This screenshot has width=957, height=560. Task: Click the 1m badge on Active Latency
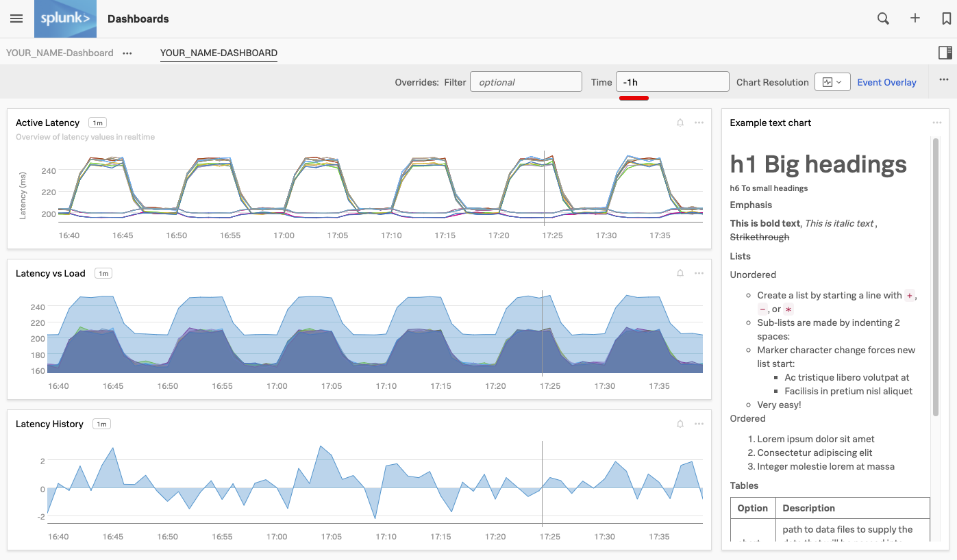pos(98,123)
